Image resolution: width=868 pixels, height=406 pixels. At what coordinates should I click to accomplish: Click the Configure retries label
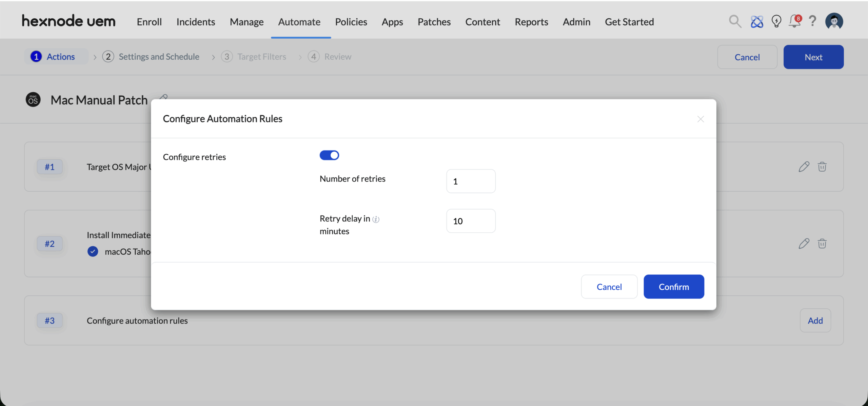pos(194,157)
